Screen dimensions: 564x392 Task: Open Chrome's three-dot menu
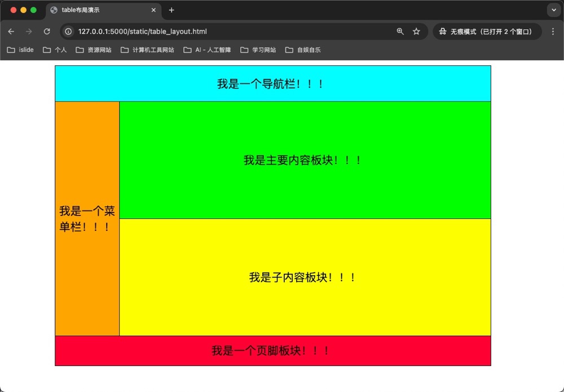[x=553, y=32]
